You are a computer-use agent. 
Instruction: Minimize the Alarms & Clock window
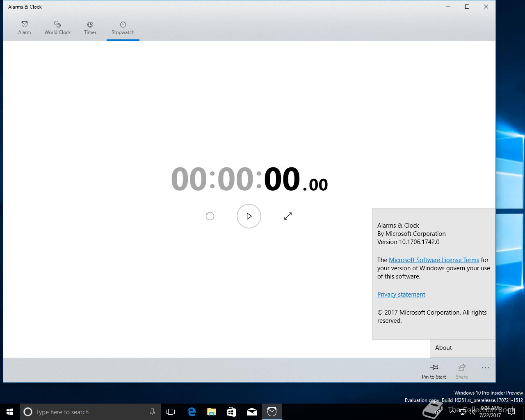(x=448, y=7)
